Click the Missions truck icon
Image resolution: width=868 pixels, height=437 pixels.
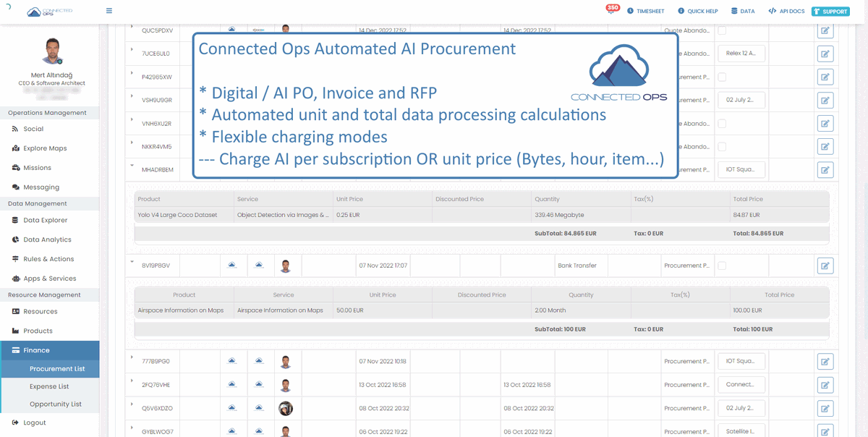15,168
